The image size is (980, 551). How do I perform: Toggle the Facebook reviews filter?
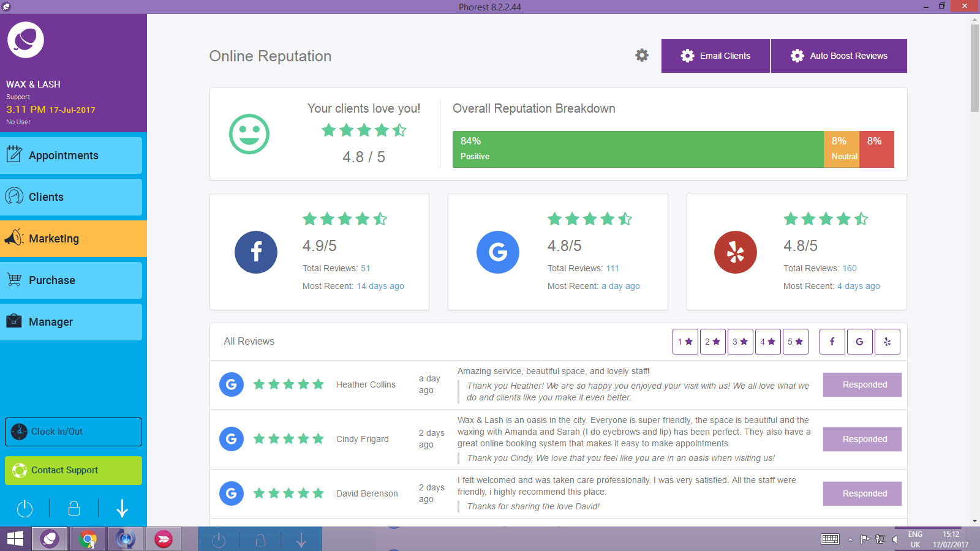coord(832,342)
